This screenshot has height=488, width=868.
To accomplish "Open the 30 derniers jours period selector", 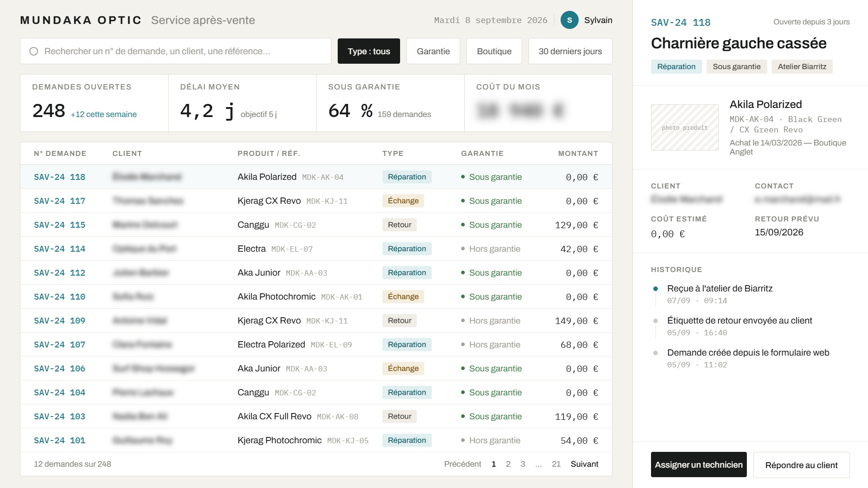I will 570,51.
